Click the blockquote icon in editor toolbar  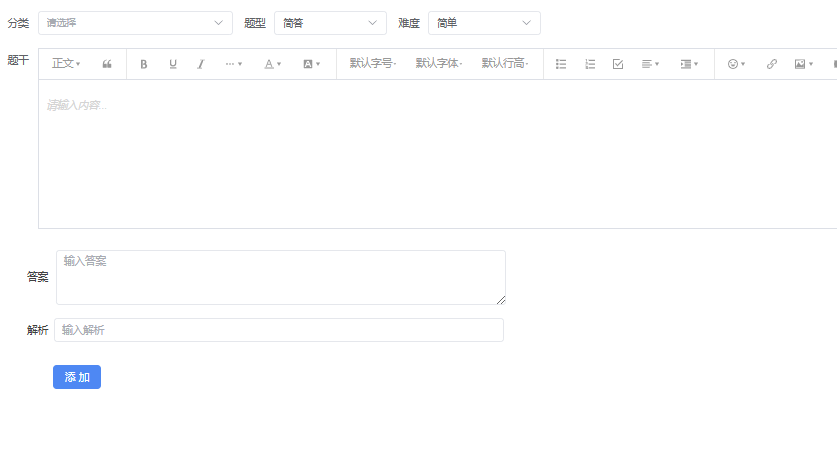107,64
